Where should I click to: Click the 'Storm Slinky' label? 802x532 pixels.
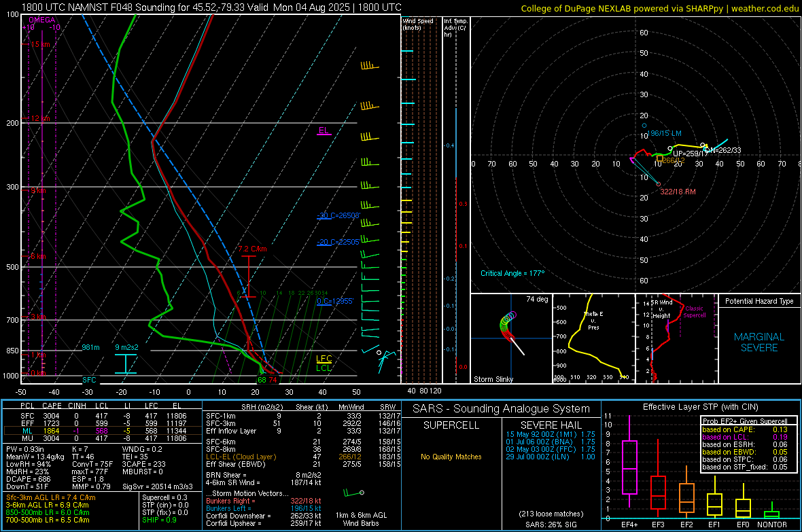493,379
